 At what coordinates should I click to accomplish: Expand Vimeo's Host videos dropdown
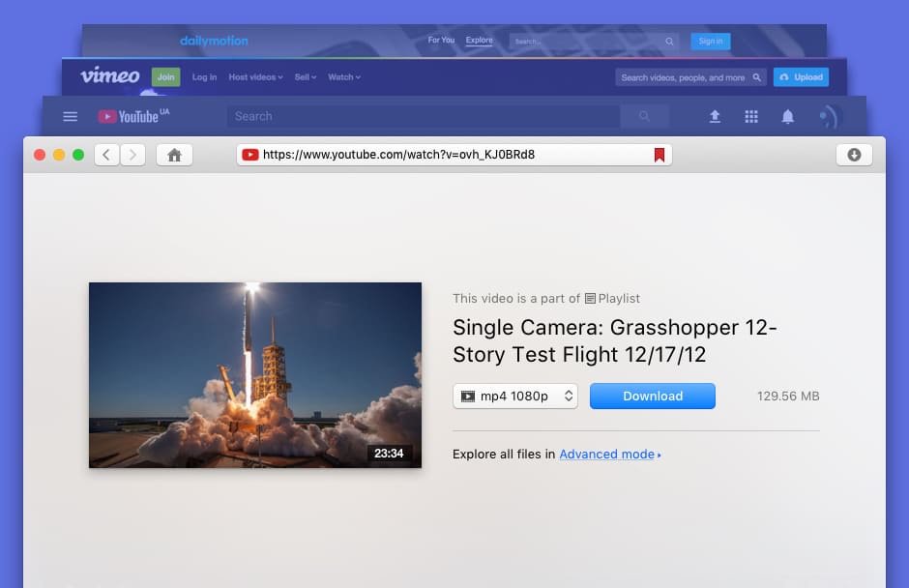[x=256, y=76]
